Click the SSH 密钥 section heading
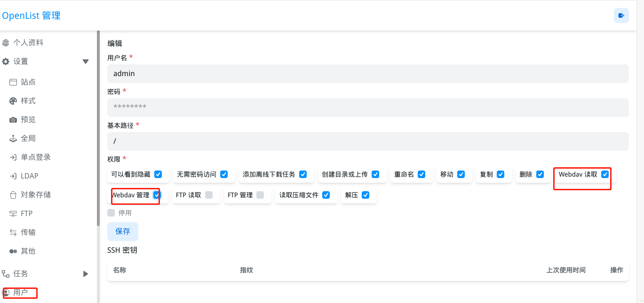The height and width of the screenshot is (303, 644). (122, 250)
